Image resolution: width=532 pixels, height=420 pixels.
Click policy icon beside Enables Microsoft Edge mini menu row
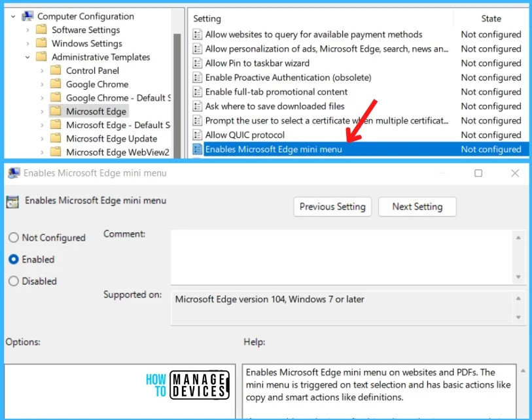198,149
